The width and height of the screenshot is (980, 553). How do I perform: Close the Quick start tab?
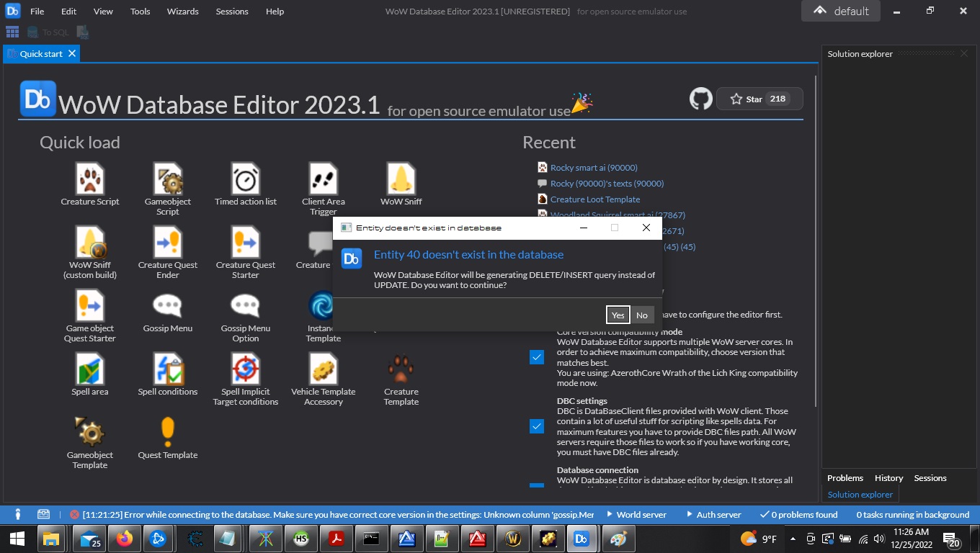[71, 54]
